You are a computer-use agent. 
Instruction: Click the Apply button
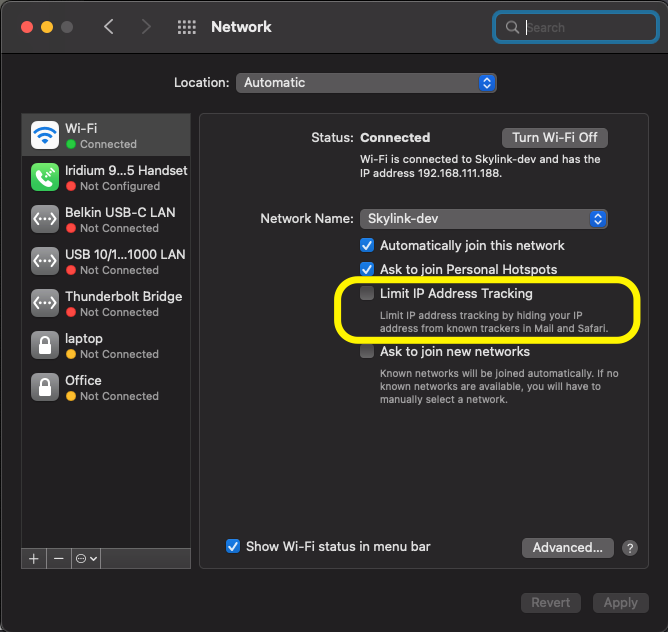tap(620, 603)
